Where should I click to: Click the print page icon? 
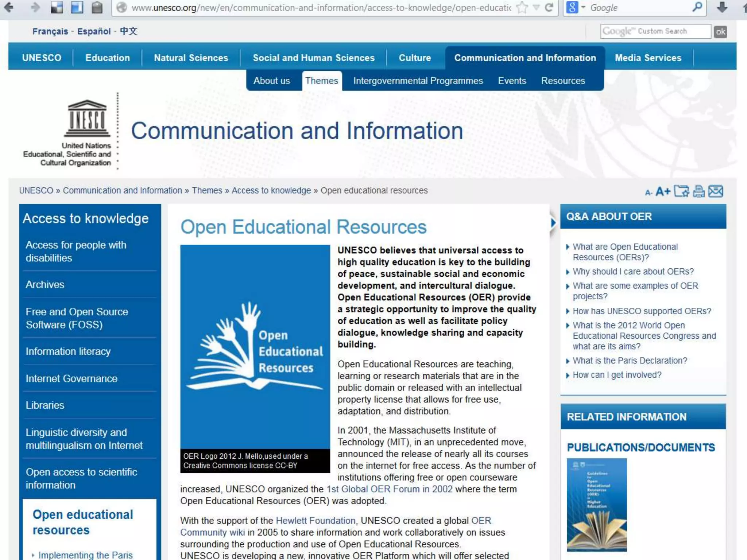(x=698, y=191)
